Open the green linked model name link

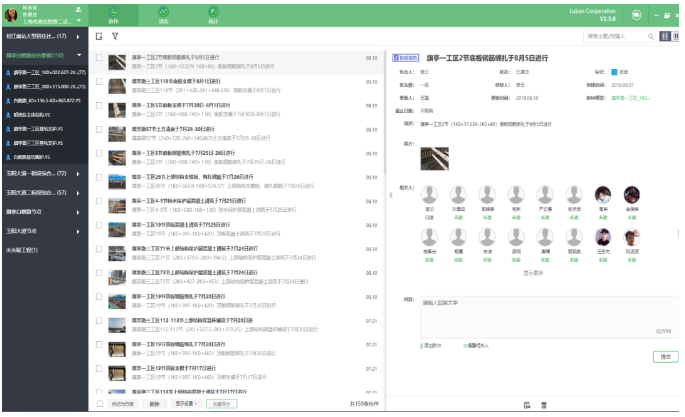point(630,98)
